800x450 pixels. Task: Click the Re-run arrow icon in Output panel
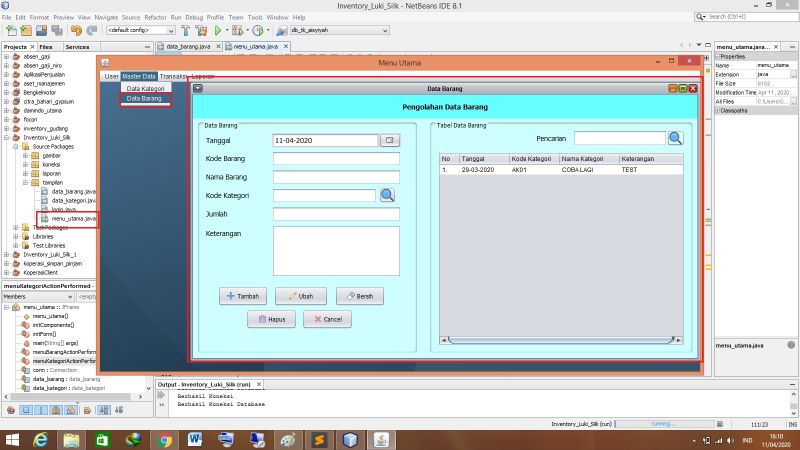point(162,395)
